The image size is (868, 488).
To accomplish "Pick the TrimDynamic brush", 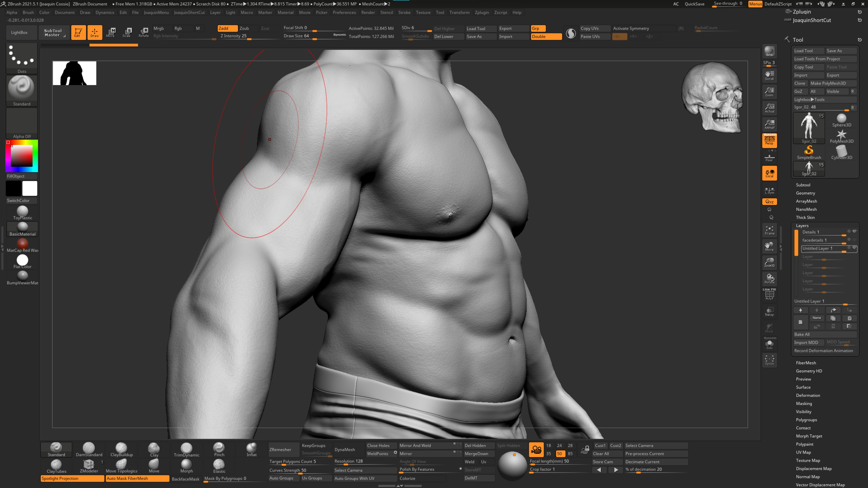I will pyautogui.click(x=186, y=450).
